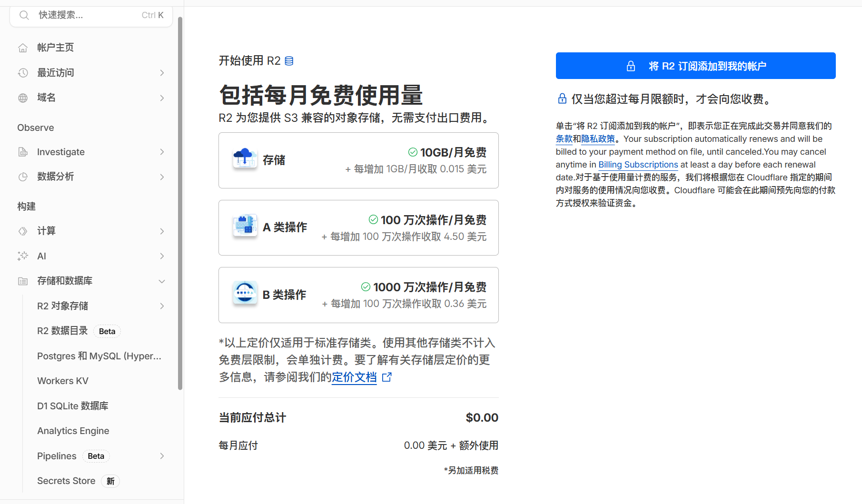Open Postgres 和 MySQL (Hyperdrive) sidebar item
Viewport: 862px width, 504px height.
[99, 356]
